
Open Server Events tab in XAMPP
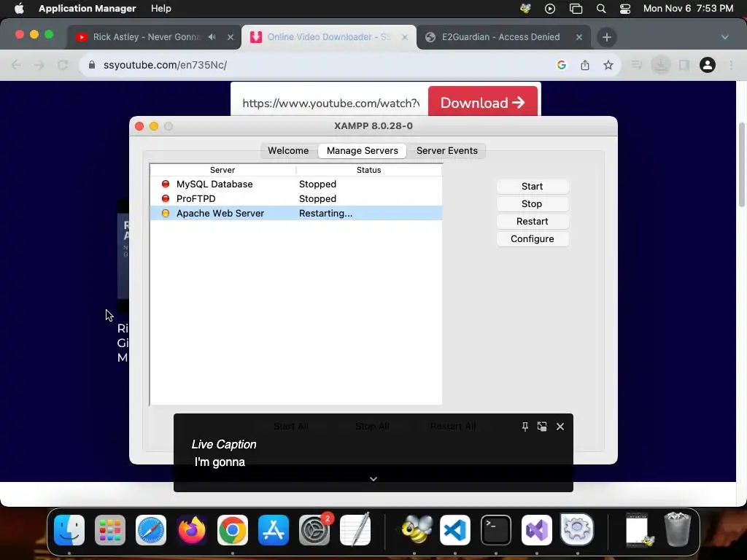tap(447, 150)
